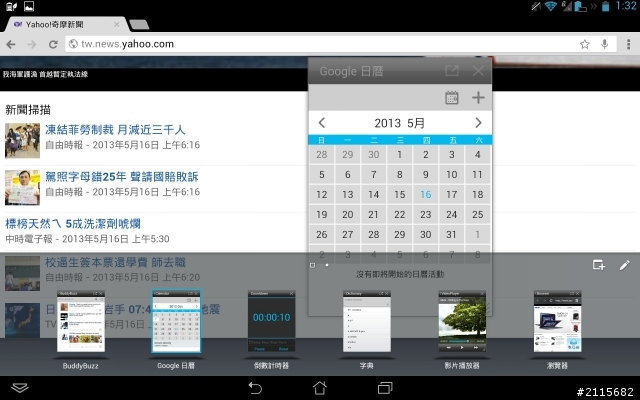Viewport: 640px width, 400px height.
Task: Launch 字典 dictionary floating app
Action: coord(367,322)
